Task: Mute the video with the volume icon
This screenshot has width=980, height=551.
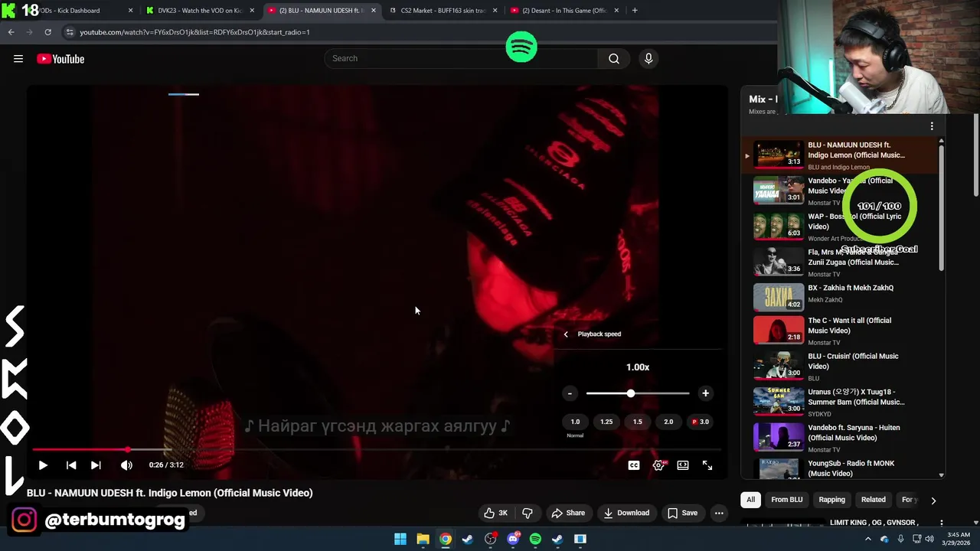Action: pyautogui.click(x=126, y=465)
